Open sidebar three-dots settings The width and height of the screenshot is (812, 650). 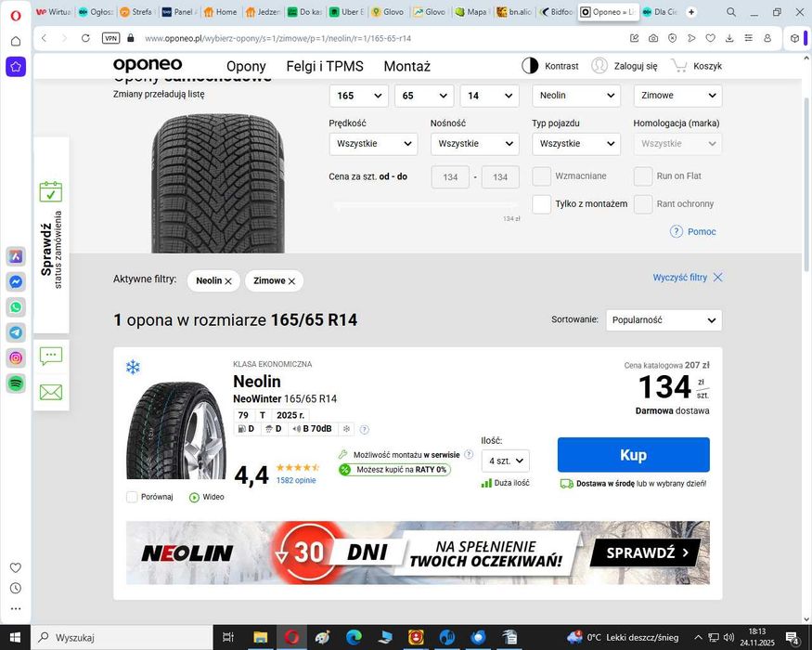pyautogui.click(x=16, y=608)
